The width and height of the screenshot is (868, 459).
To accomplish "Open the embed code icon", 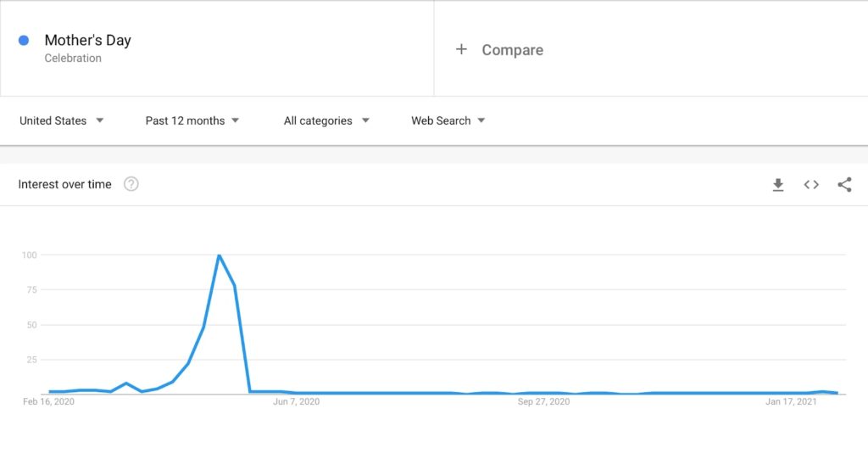I will tap(811, 185).
